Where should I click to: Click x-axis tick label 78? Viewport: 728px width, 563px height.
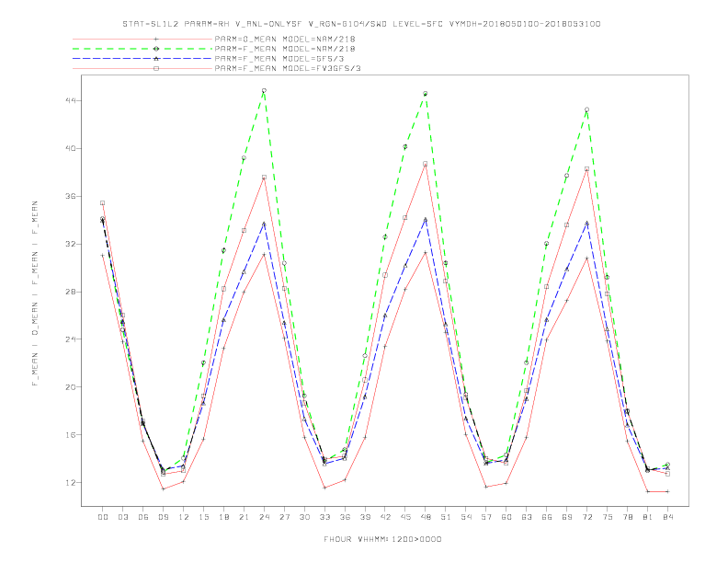point(627,517)
